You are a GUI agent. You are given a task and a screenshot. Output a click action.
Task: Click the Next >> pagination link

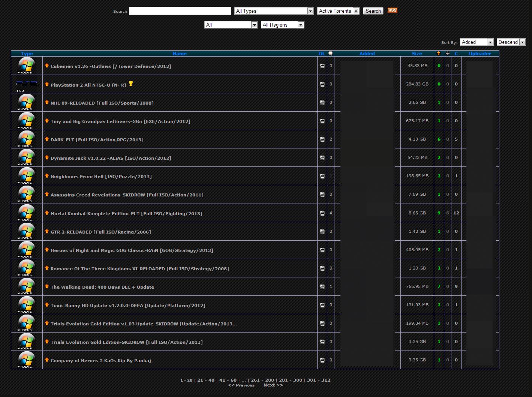click(273, 385)
